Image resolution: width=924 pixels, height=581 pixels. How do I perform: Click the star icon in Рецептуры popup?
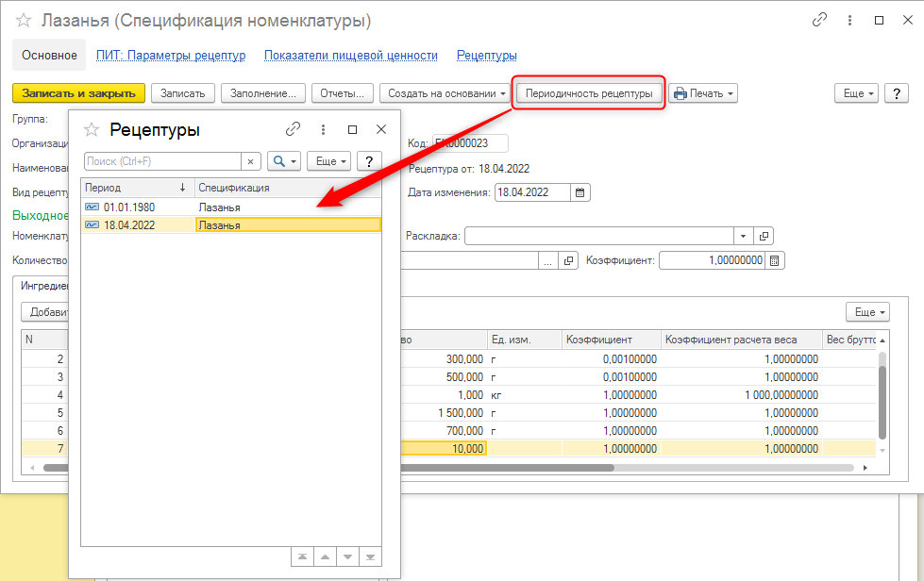92,129
